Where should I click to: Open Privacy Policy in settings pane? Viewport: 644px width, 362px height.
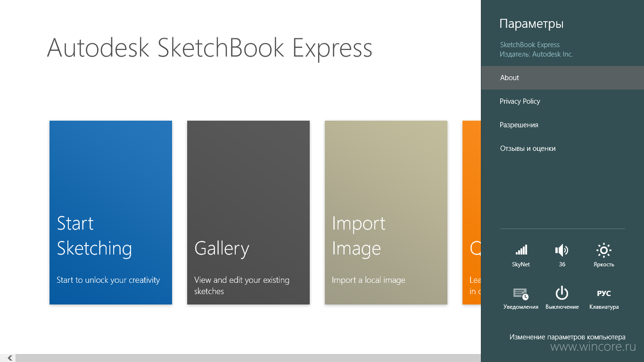pos(562,101)
